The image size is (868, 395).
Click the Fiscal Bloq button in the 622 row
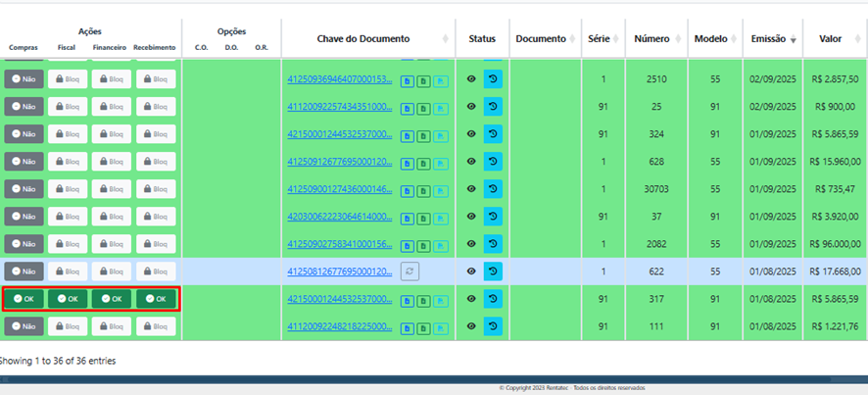[x=68, y=272]
